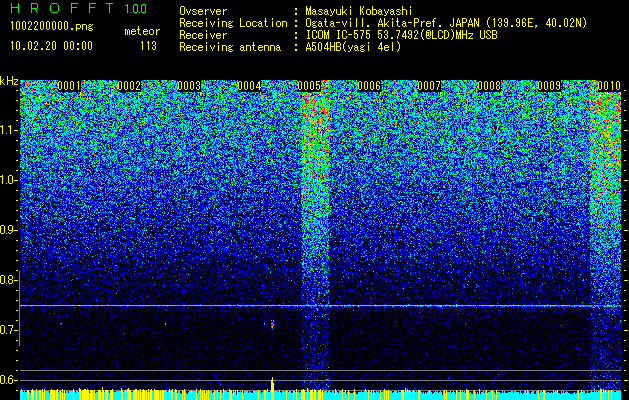Click time marker 0010
The image size is (629, 400).
pos(609,86)
